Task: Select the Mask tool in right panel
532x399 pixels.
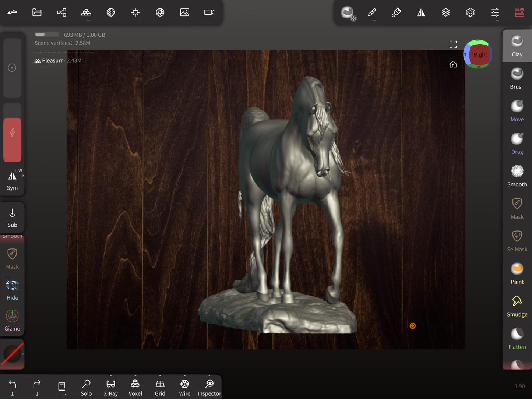Action: 517,209
